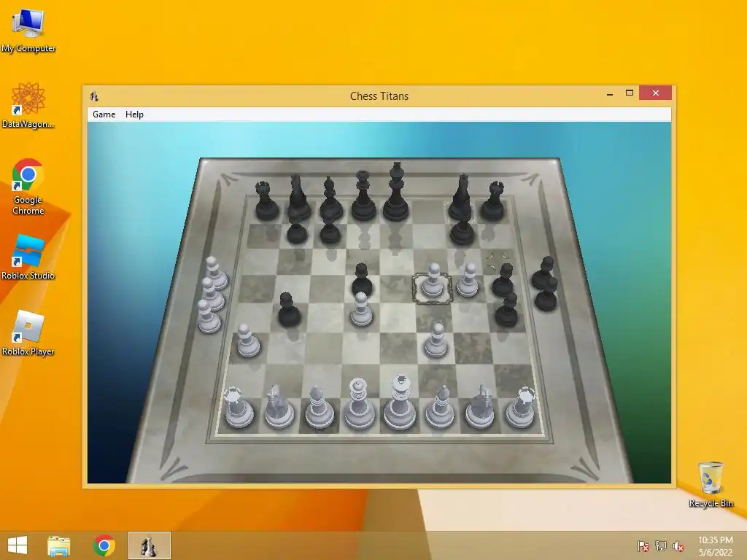Click the black pawn on g7

click(462, 231)
